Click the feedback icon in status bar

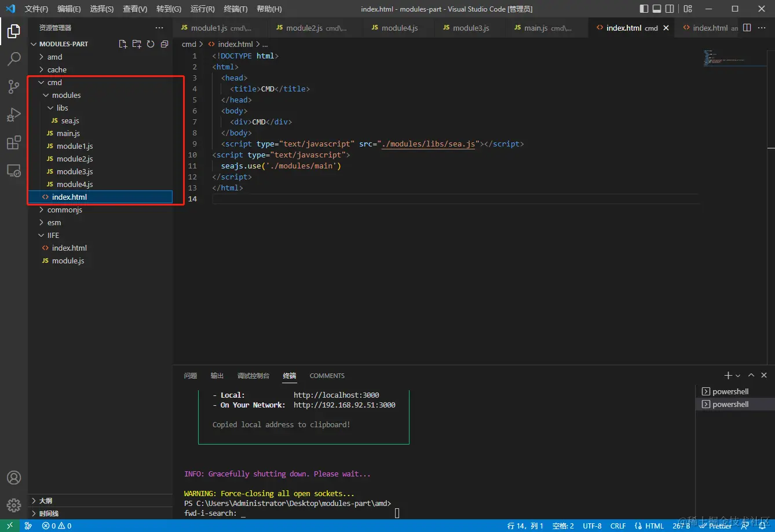tap(745, 526)
